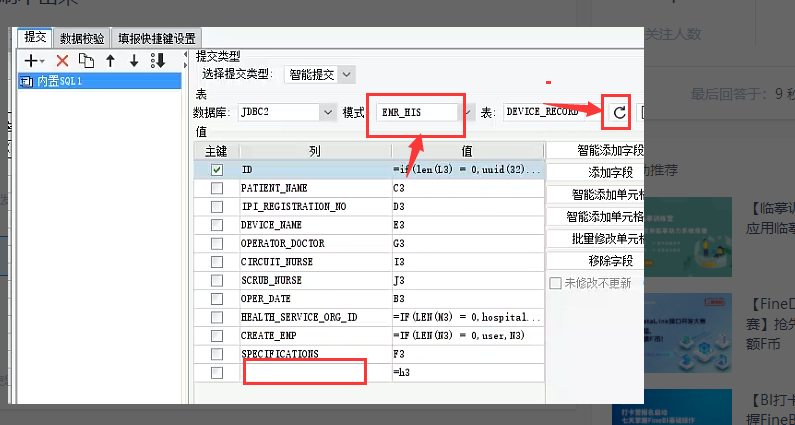This screenshot has width=795, height=425.
Task: Check primary key for HEALTH_SERVICE_ORG_ID row
Action: (x=217, y=317)
